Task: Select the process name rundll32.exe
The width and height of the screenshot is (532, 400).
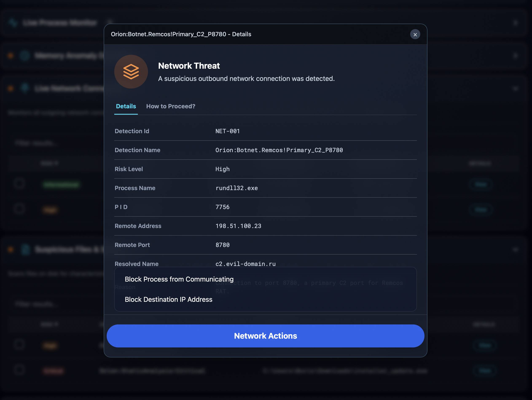Action: (x=236, y=188)
